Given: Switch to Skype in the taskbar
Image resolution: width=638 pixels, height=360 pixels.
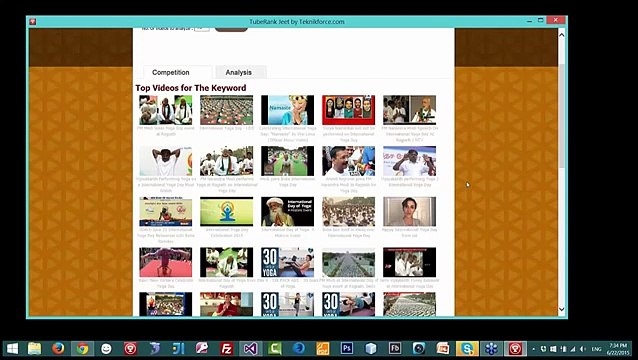Looking at the screenshot, I should coord(467,349).
